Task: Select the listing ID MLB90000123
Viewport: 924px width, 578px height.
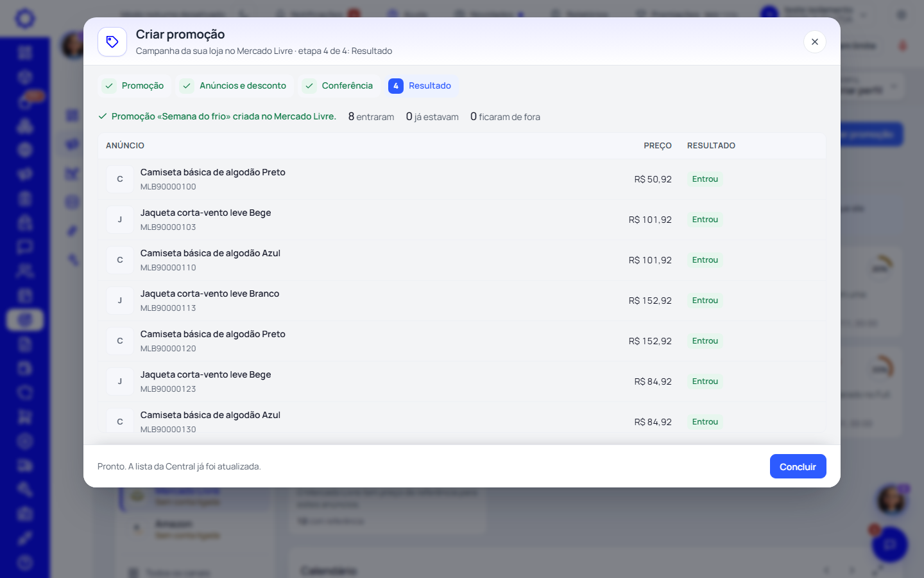Action: pyautogui.click(x=168, y=389)
